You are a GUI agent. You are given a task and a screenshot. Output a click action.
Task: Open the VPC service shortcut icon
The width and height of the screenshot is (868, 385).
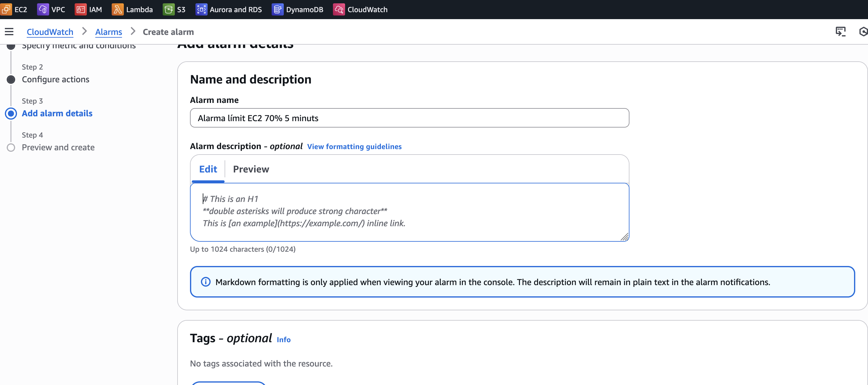(43, 9)
